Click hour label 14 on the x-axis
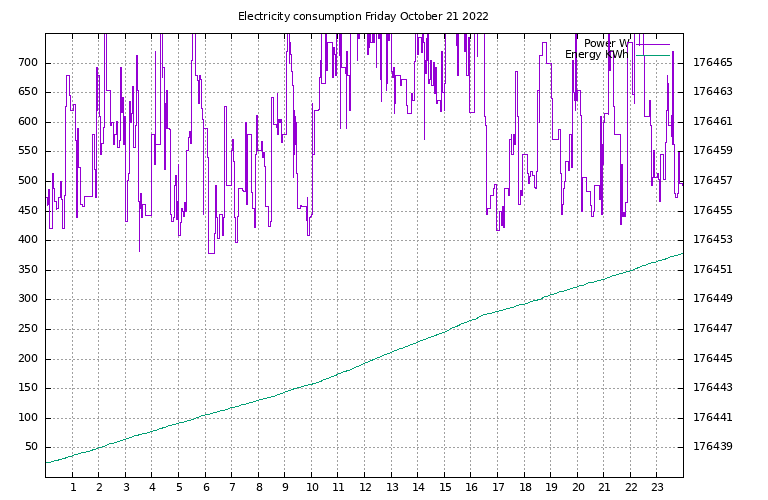 [418, 487]
